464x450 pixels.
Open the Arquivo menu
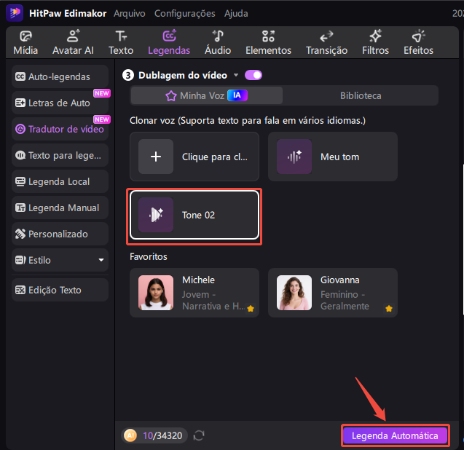(129, 14)
